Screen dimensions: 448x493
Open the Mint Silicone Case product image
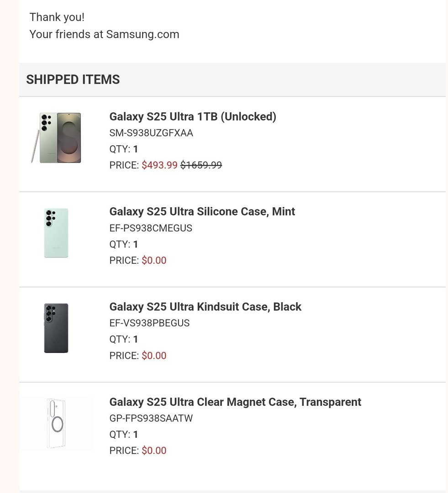click(56, 233)
